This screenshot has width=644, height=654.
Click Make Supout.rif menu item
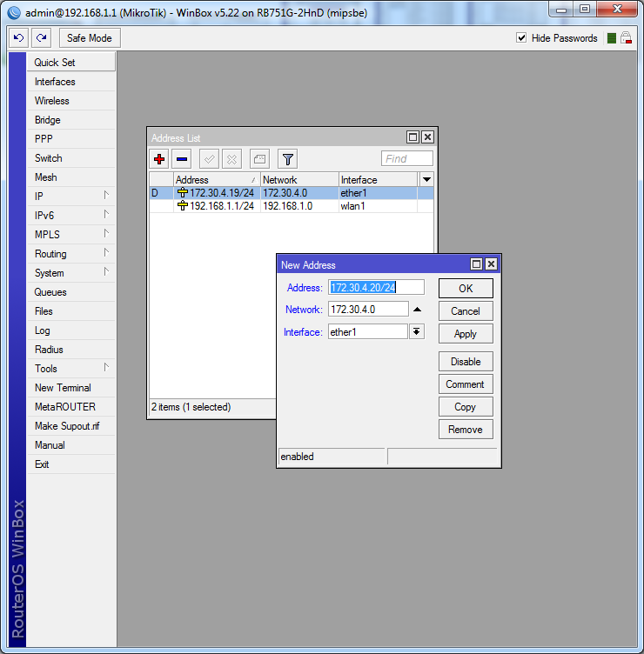pos(71,426)
